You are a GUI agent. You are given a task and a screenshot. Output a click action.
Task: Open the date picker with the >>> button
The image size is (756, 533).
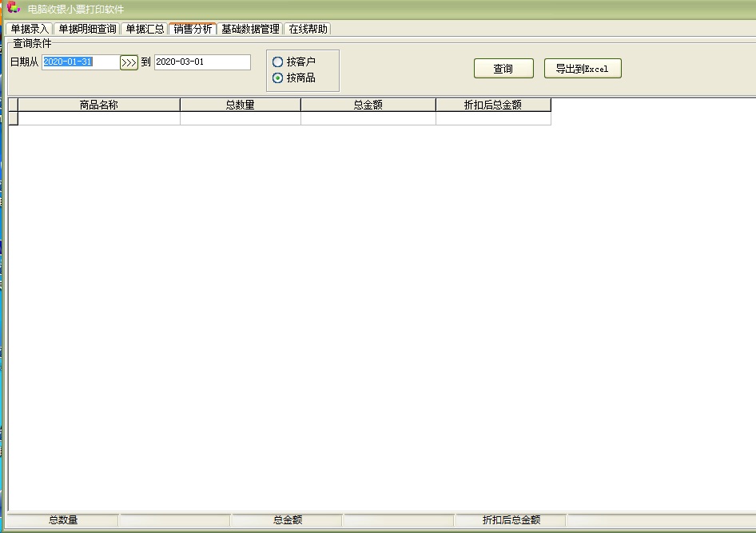coord(129,62)
